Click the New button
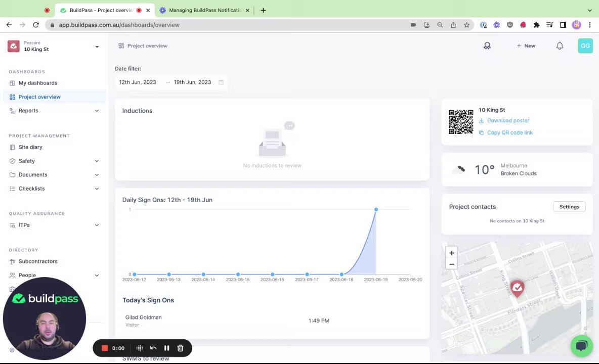This screenshot has width=599, height=364. (526, 46)
